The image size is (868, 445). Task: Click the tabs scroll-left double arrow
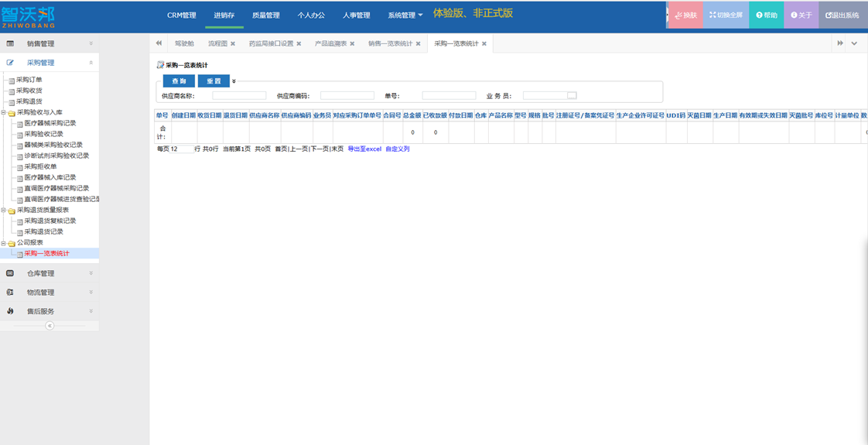(159, 43)
